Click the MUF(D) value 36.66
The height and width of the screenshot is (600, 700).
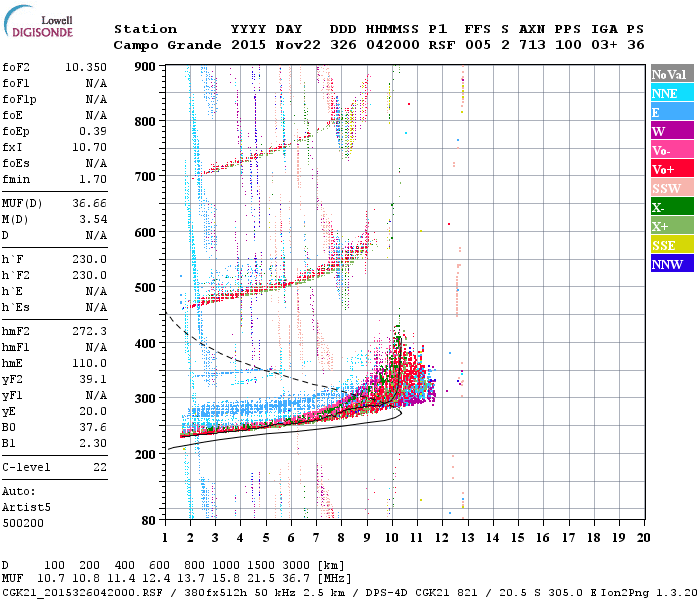coord(89,204)
